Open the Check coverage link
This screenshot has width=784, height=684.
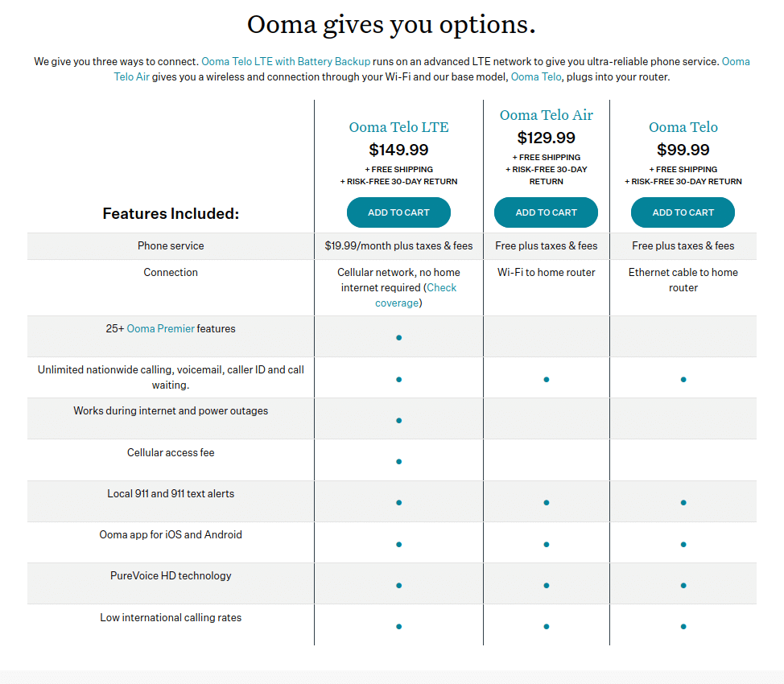[x=415, y=295]
